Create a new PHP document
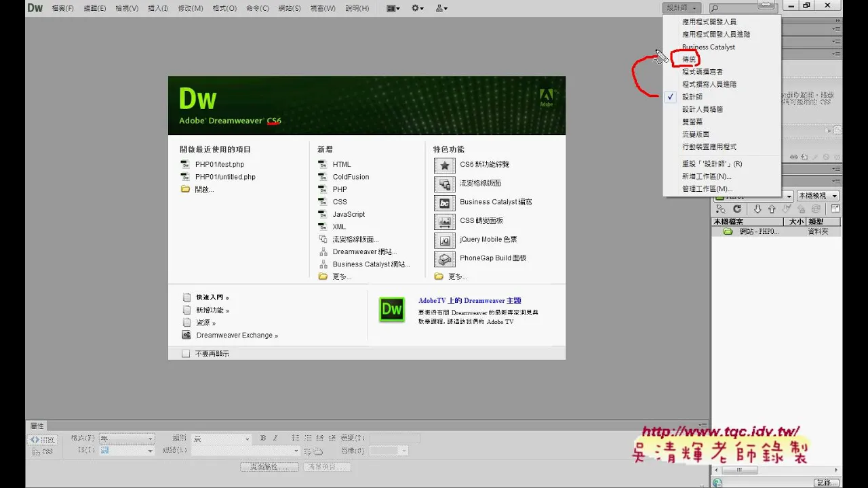 point(340,190)
